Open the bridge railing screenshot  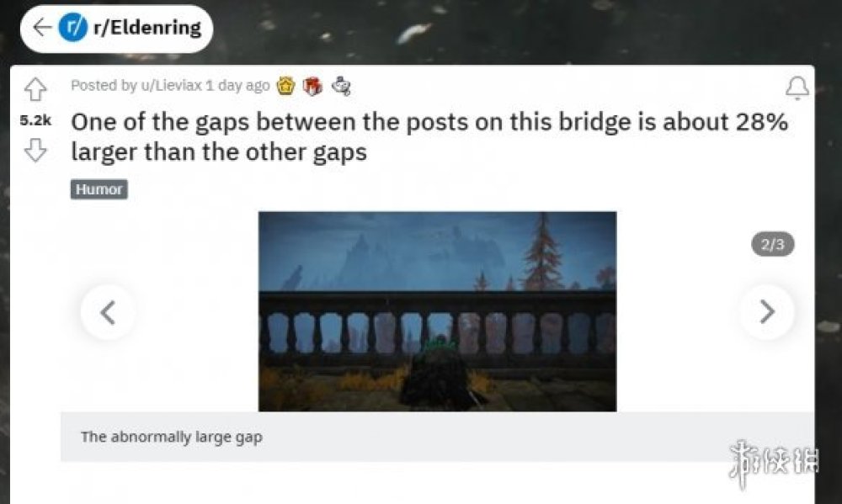tap(437, 311)
